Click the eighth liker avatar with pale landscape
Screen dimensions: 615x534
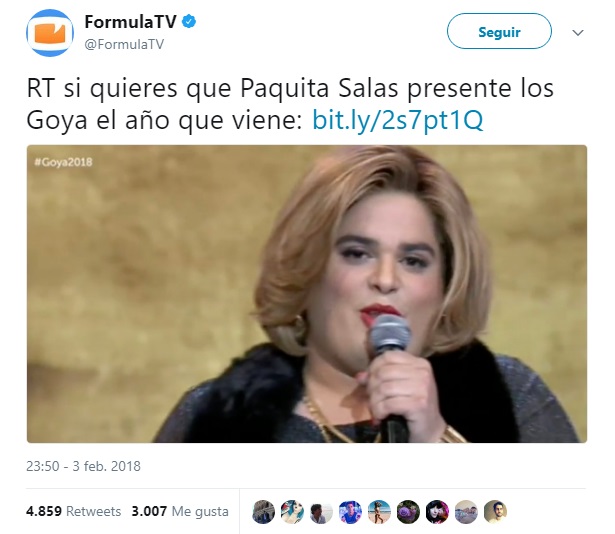point(466,512)
